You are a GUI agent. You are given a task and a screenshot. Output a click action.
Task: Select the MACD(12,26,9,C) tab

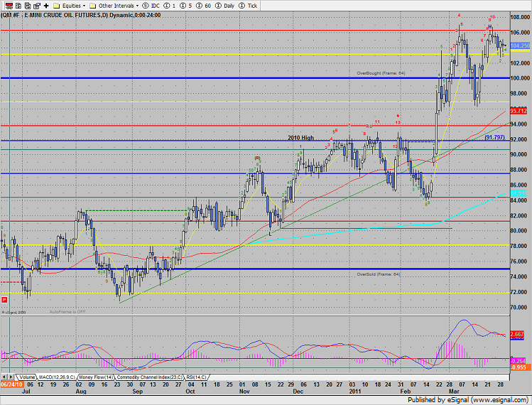point(57,377)
